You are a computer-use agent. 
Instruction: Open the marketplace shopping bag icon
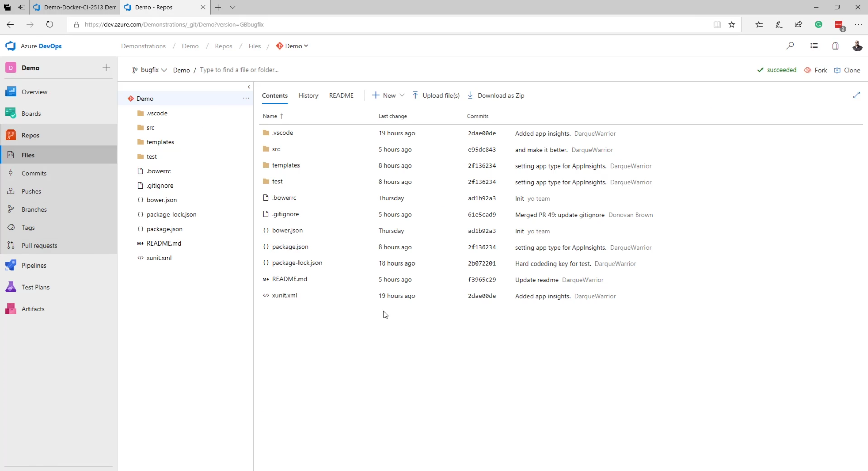click(x=835, y=46)
